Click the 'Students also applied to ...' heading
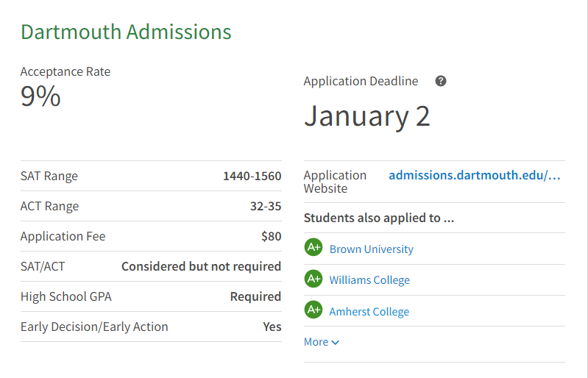588x378 pixels. (379, 218)
